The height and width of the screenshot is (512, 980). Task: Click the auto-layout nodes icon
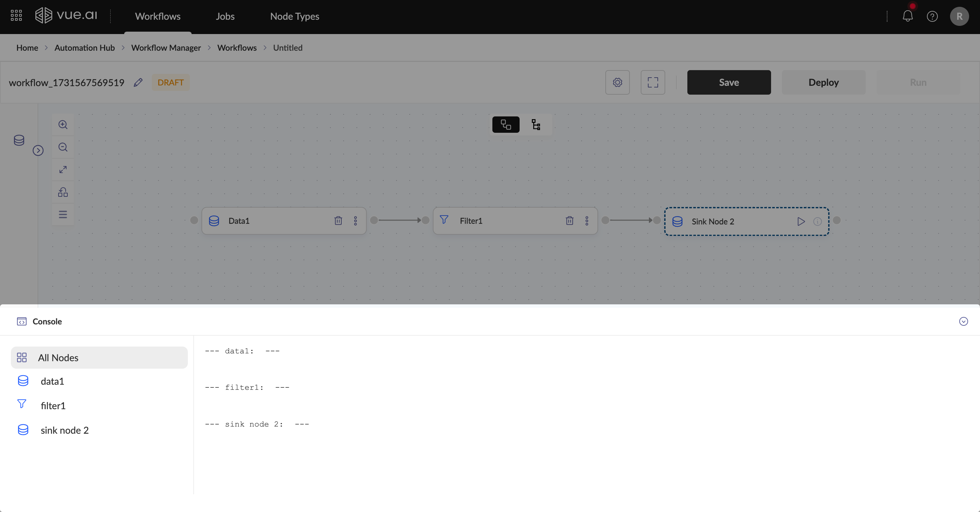coord(63,192)
